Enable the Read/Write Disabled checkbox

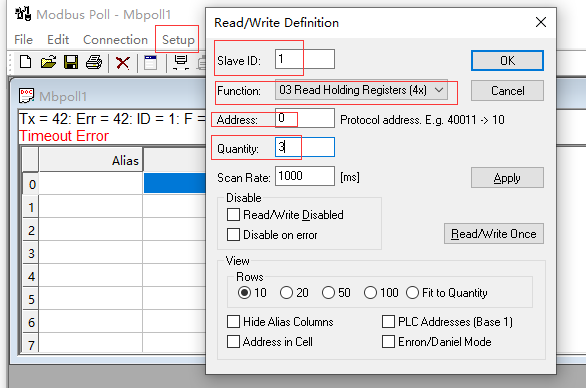(x=233, y=215)
